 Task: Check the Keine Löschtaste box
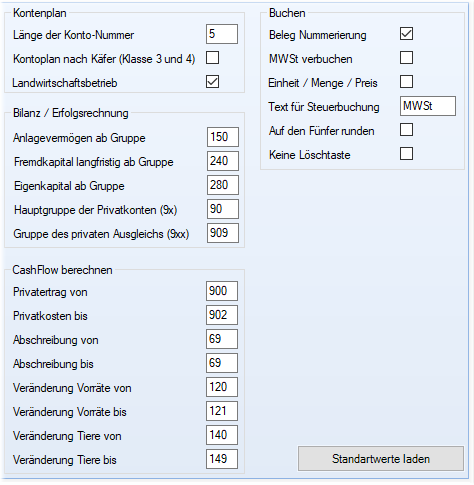pyautogui.click(x=406, y=154)
